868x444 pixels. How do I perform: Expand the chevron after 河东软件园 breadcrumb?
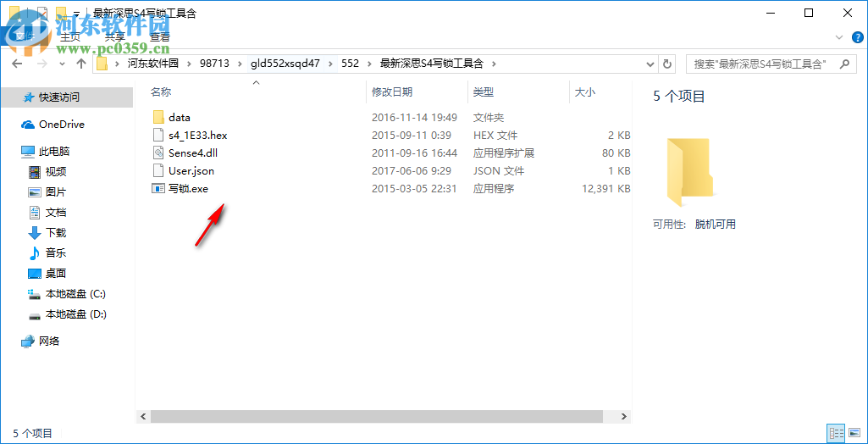coord(190,64)
